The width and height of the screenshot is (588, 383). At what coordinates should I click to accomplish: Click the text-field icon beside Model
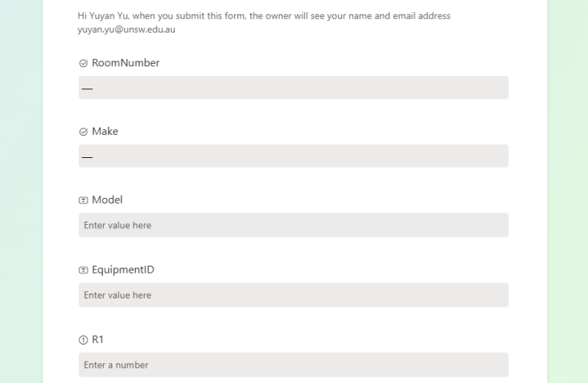[x=83, y=200]
